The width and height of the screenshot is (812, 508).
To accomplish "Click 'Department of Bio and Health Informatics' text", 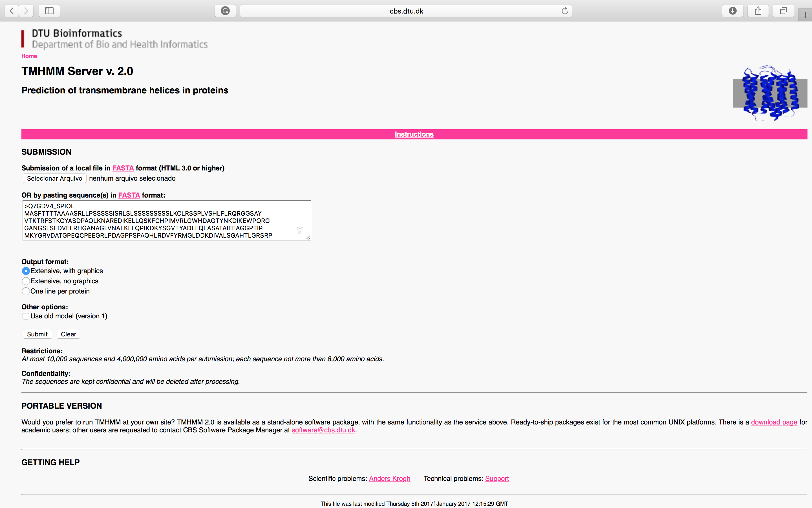I will pyautogui.click(x=120, y=44).
